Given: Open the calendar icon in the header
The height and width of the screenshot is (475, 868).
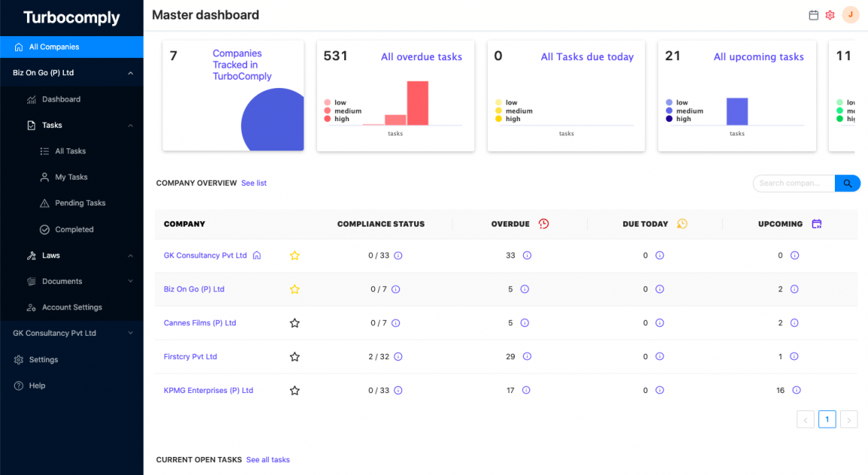Looking at the screenshot, I should pyautogui.click(x=813, y=15).
